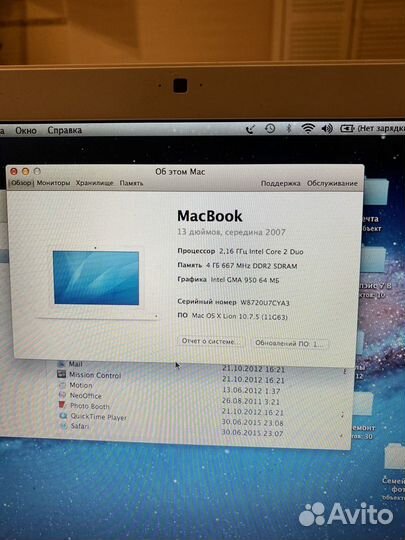Click the phone sync icon in menu bar
Screen dimensions: 405x540
[x=250, y=129]
